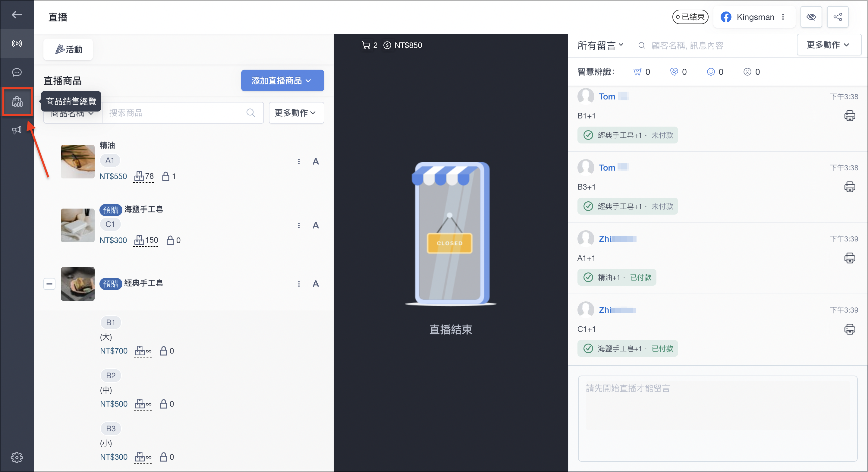This screenshot has width=868, height=472.
Task: Open the 更多動作 dropdown under 直播商品
Action: pos(296,113)
